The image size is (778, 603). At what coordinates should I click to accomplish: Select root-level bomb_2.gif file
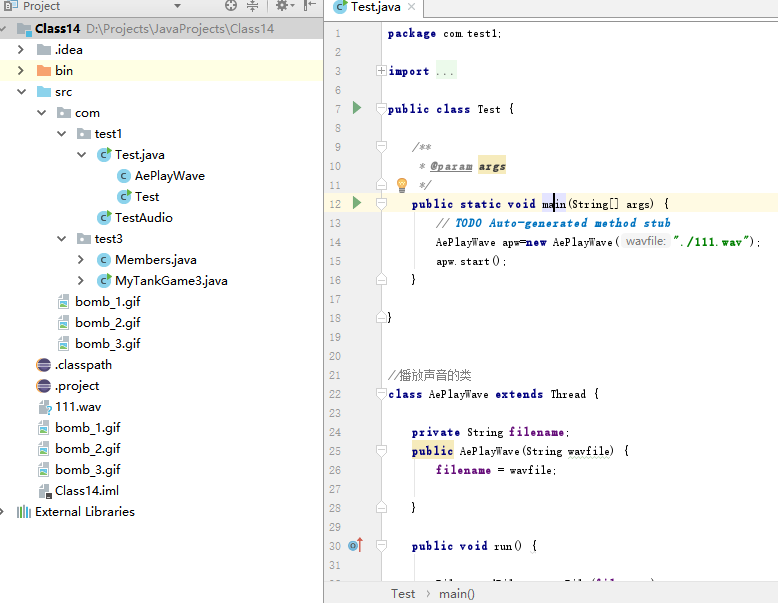pyautogui.click(x=88, y=449)
